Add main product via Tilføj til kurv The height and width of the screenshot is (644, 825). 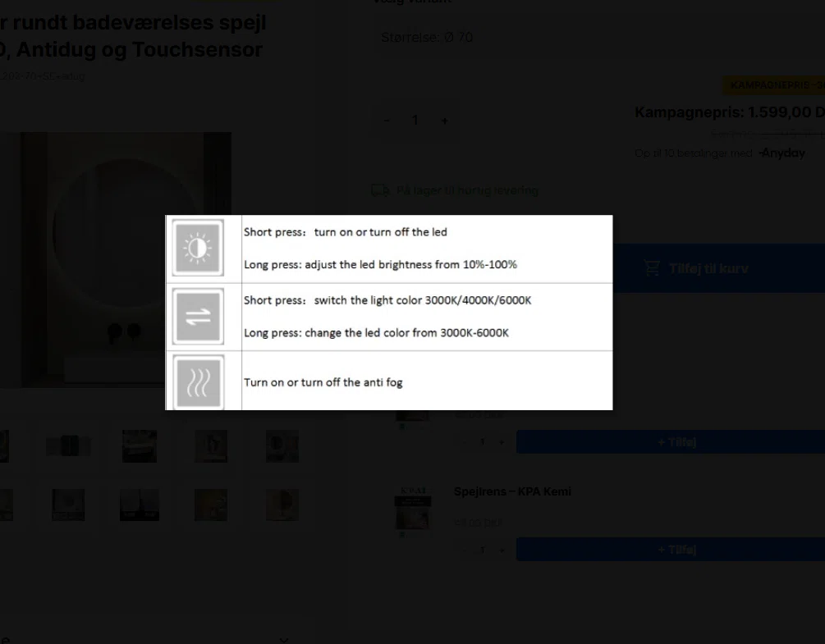click(x=706, y=268)
